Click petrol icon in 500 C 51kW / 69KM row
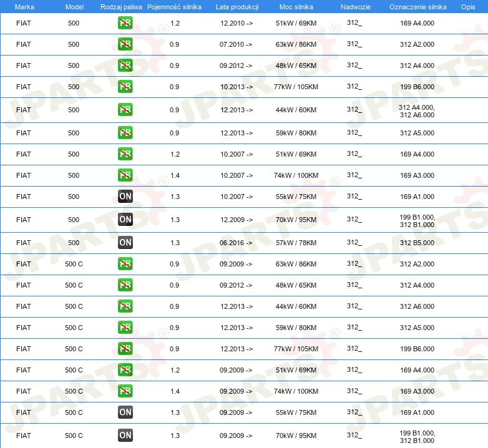This screenshot has height=448, width=488. 125,369
